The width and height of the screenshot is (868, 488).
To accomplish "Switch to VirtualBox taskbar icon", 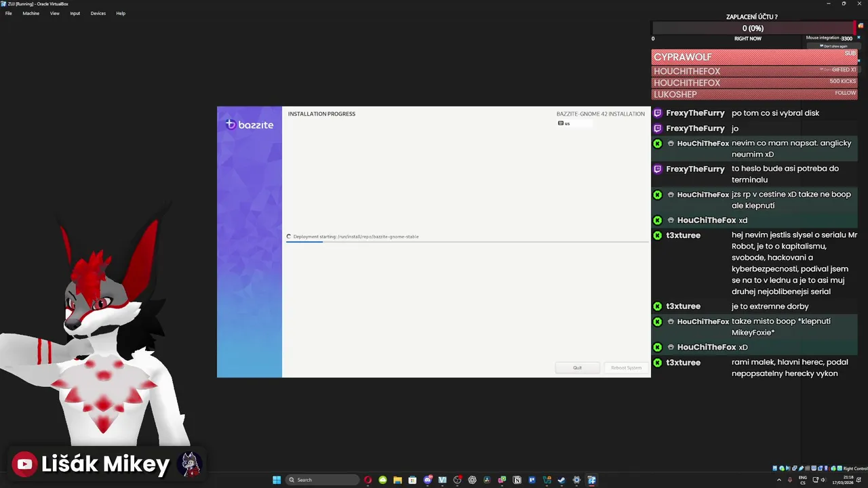I will coord(591,480).
